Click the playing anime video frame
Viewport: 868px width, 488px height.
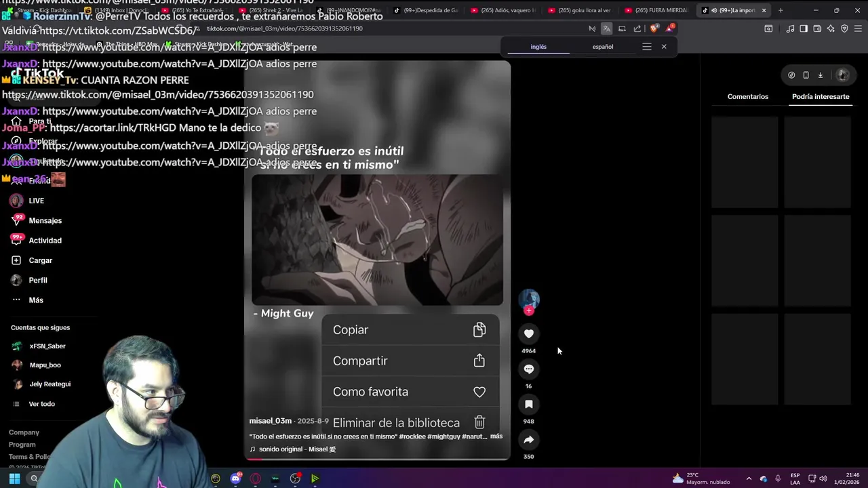(x=377, y=240)
